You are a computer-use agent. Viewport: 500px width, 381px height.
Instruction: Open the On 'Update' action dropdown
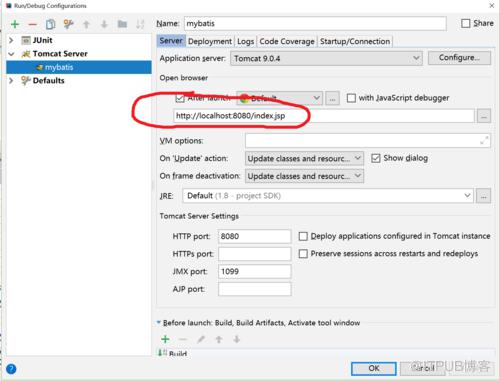(x=304, y=158)
